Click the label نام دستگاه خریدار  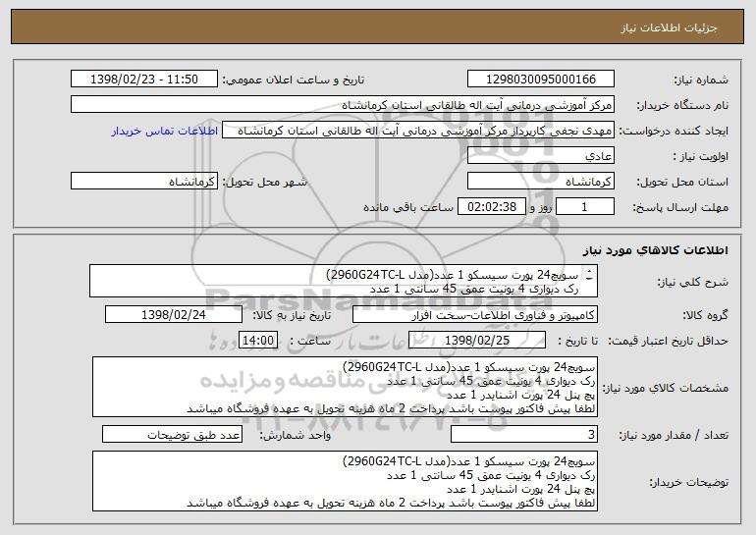(682, 105)
